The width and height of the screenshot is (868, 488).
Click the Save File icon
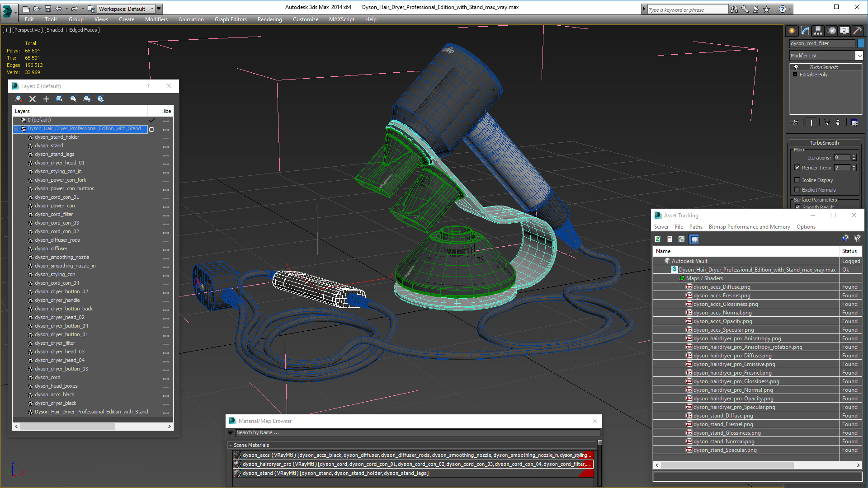[x=47, y=9]
